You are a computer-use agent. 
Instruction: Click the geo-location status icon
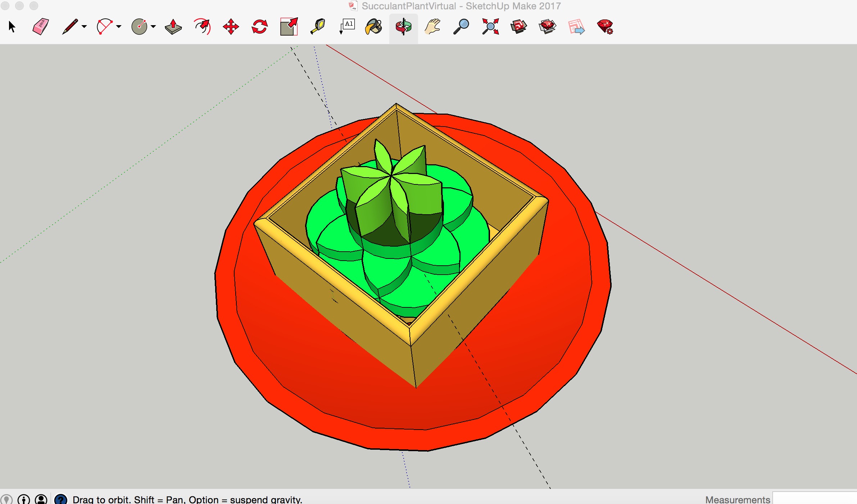pyautogui.click(x=6, y=499)
